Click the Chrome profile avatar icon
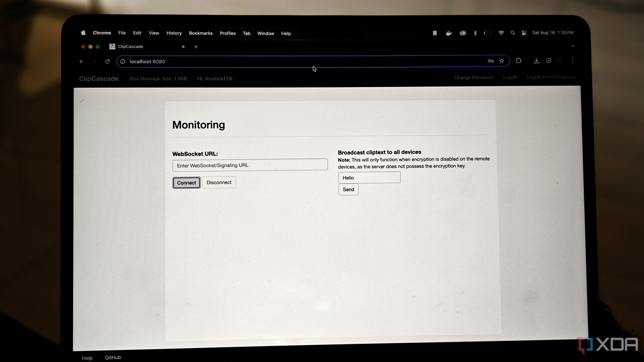The height and width of the screenshot is (362, 644). pyautogui.click(x=560, y=60)
